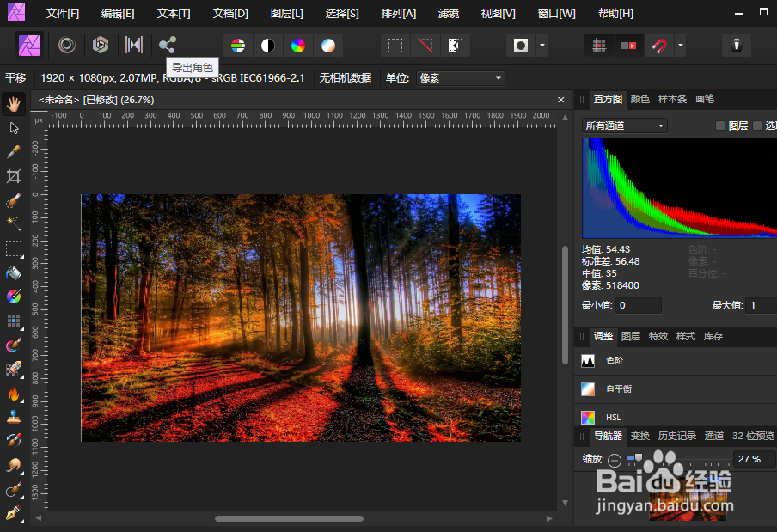Select the Flood Fill bucket tool
This screenshot has height=532, width=777.
(x=13, y=273)
